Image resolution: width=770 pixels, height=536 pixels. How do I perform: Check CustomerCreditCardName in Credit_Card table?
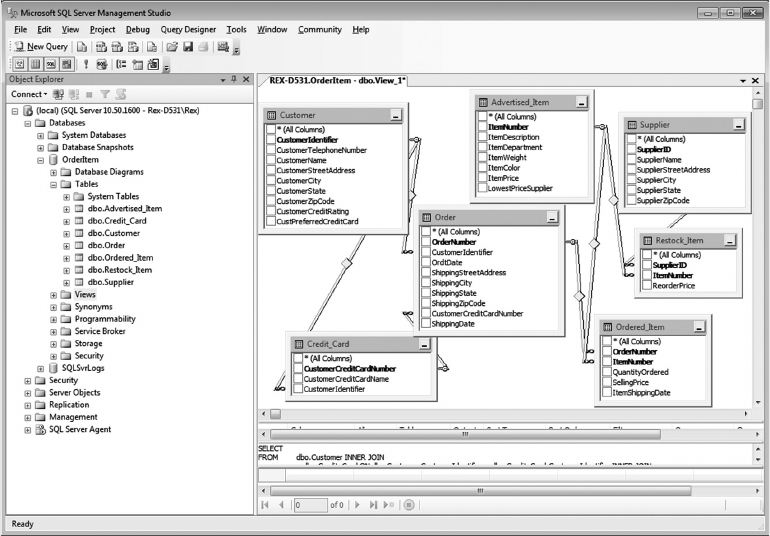tap(298, 379)
